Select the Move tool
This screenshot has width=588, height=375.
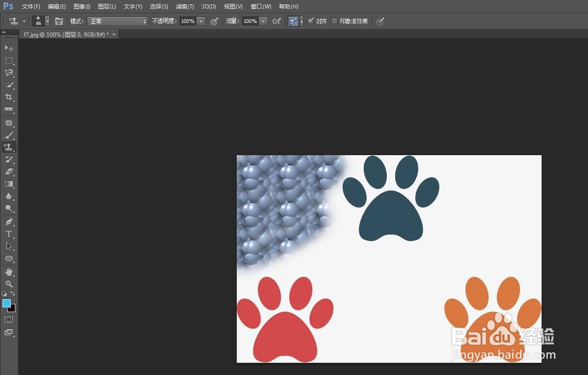click(x=9, y=48)
